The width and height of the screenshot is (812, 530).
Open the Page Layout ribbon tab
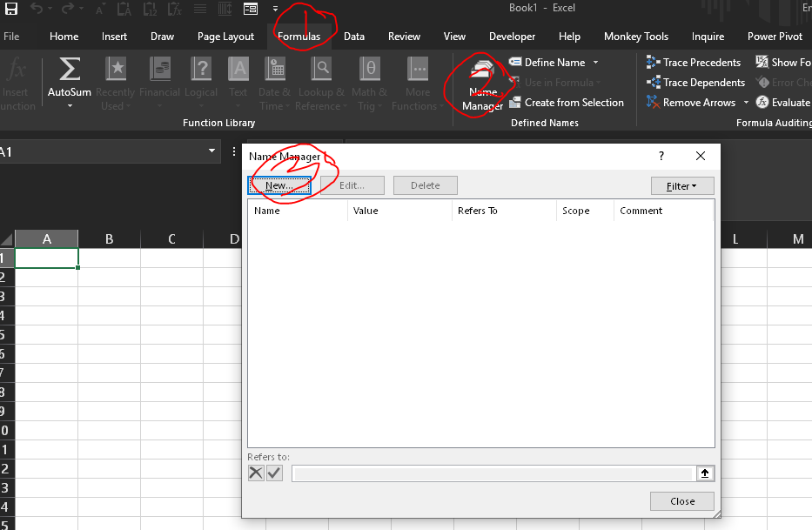click(225, 37)
